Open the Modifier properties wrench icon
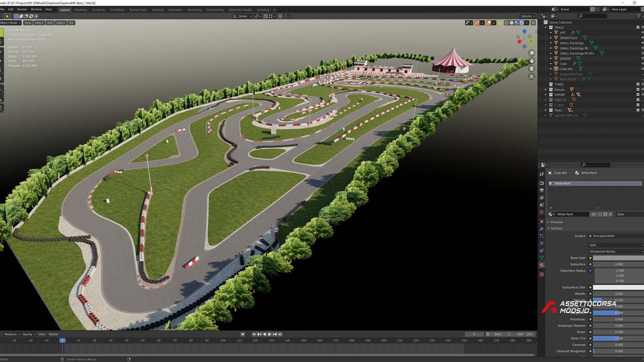This screenshot has height=362, width=644. point(542,229)
